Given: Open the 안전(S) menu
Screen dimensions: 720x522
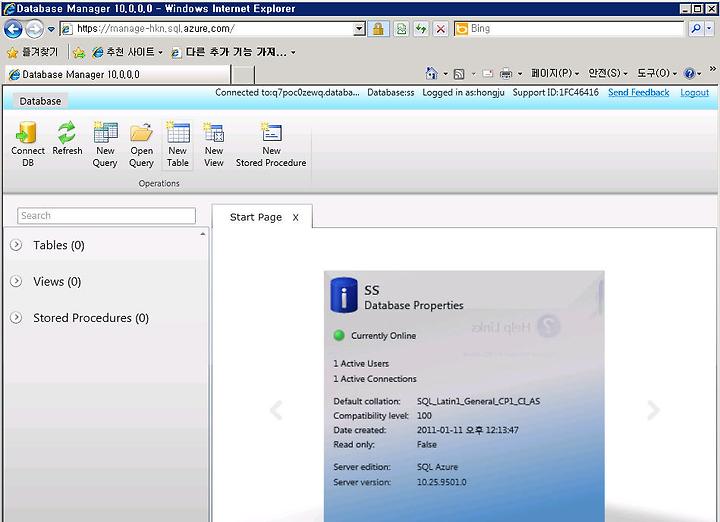Looking at the screenshot, I should (x=608, y=73).
